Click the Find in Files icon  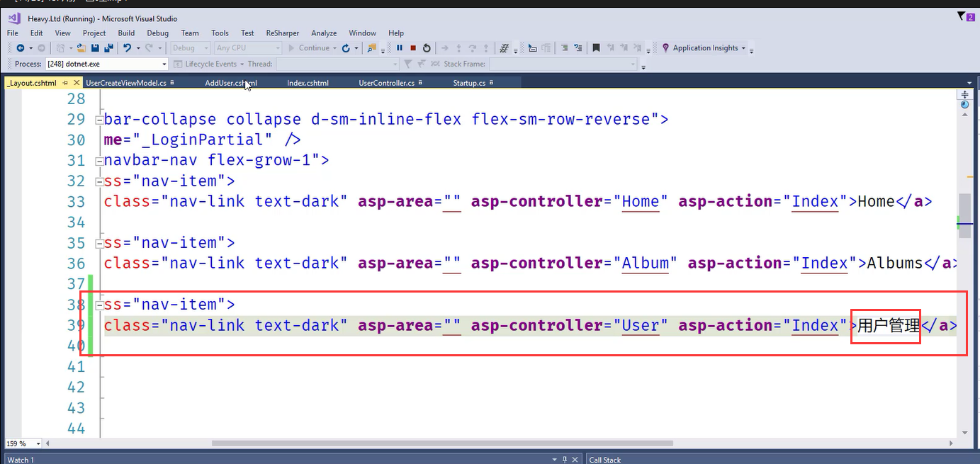pyautogui.click(x=371, y=48)
